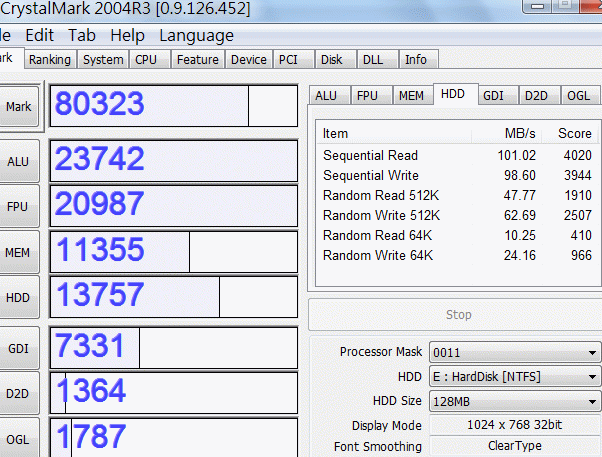Click the ALU score 23742

tap(99, 158)
